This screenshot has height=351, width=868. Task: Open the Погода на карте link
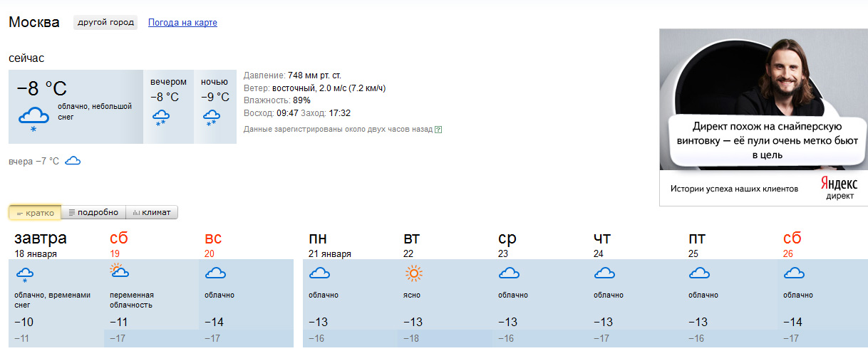[x=182, y=23]
